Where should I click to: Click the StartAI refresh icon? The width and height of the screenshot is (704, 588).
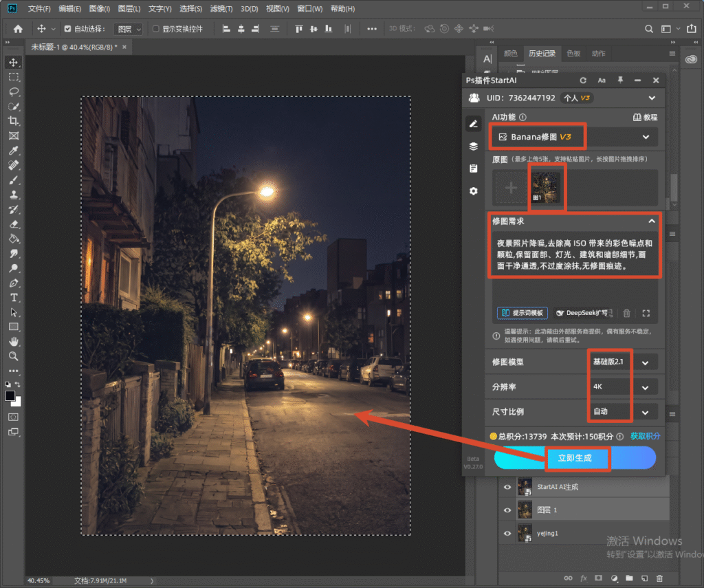(x=583, y=80)
